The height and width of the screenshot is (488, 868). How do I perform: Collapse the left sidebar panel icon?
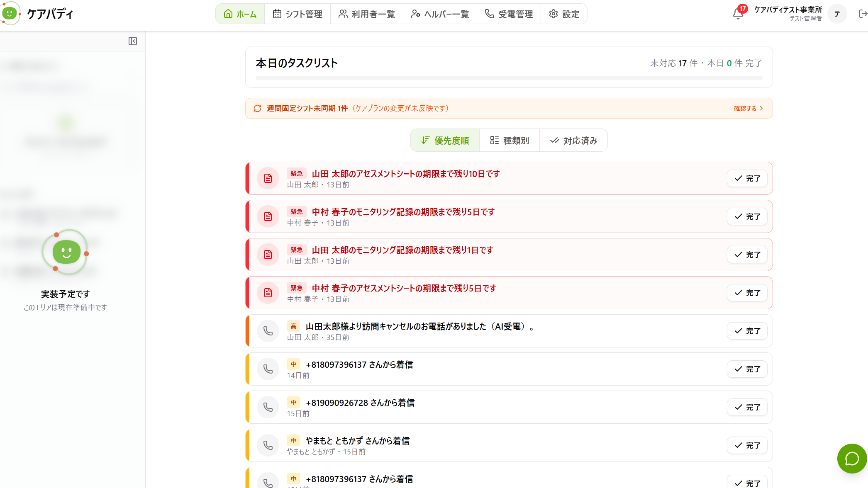pyautogui.click(x=133, y=41)
